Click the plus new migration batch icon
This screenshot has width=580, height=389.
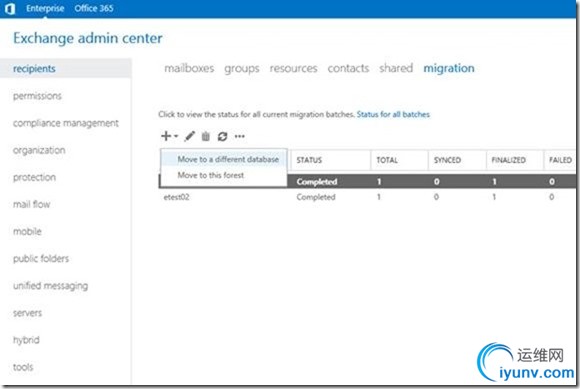point(166,136)
